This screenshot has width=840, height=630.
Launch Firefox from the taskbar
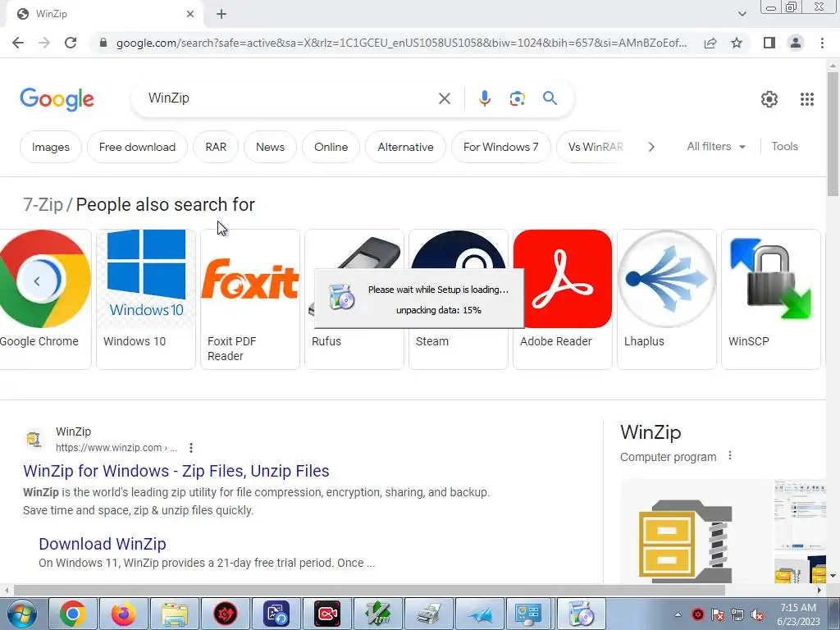[124, 614]
